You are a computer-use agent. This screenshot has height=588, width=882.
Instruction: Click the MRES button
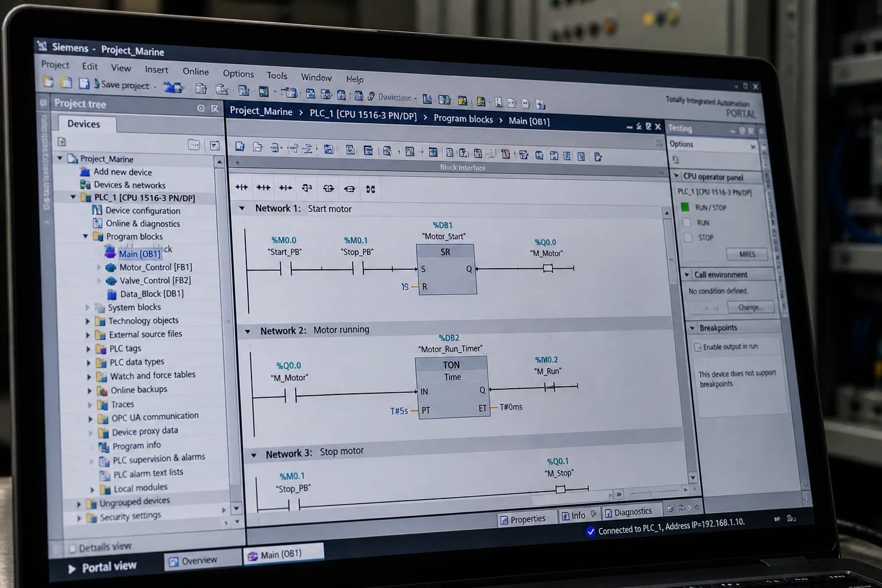pos(747,254)
